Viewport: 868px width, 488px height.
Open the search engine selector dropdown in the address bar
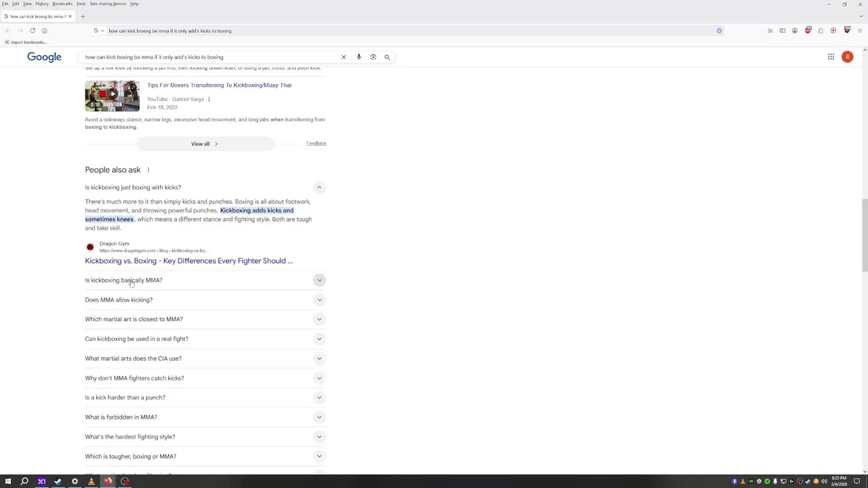click(x=99, y=30)
